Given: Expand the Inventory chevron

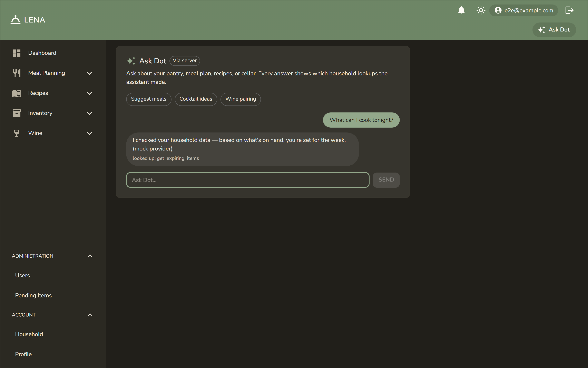Looking at the screenshot, I should (89, 113).
